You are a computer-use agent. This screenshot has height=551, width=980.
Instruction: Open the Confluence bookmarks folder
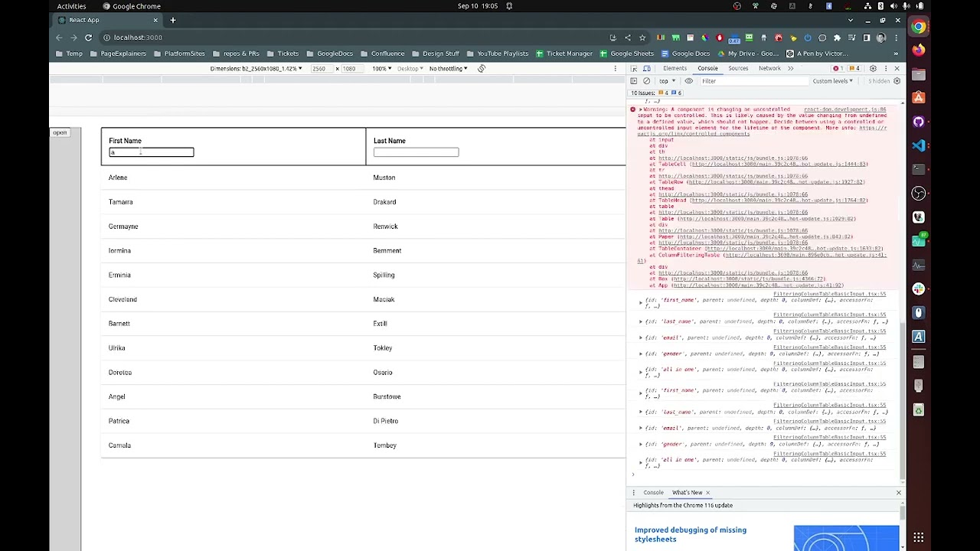(382, 54)
